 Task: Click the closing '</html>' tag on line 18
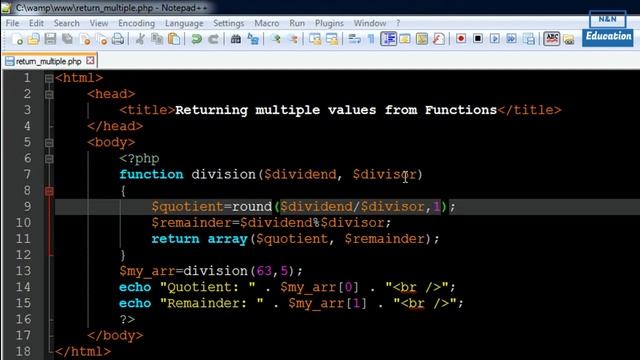83,351
